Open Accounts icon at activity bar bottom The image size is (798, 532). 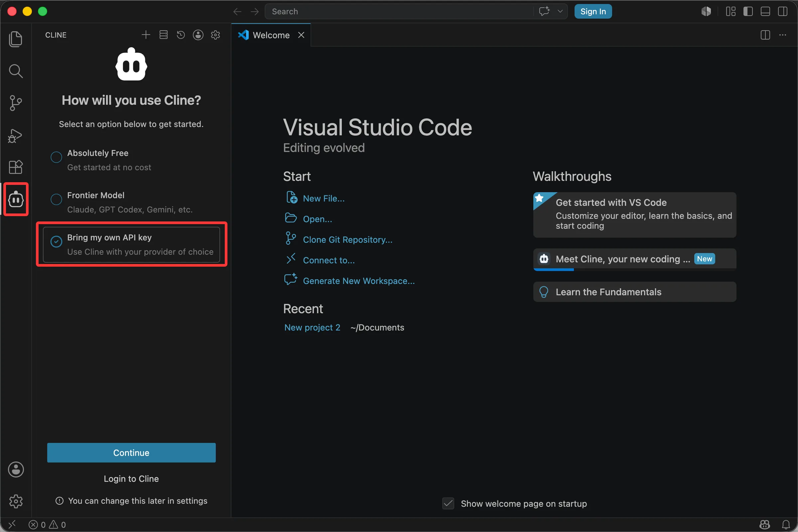[16, 469]
